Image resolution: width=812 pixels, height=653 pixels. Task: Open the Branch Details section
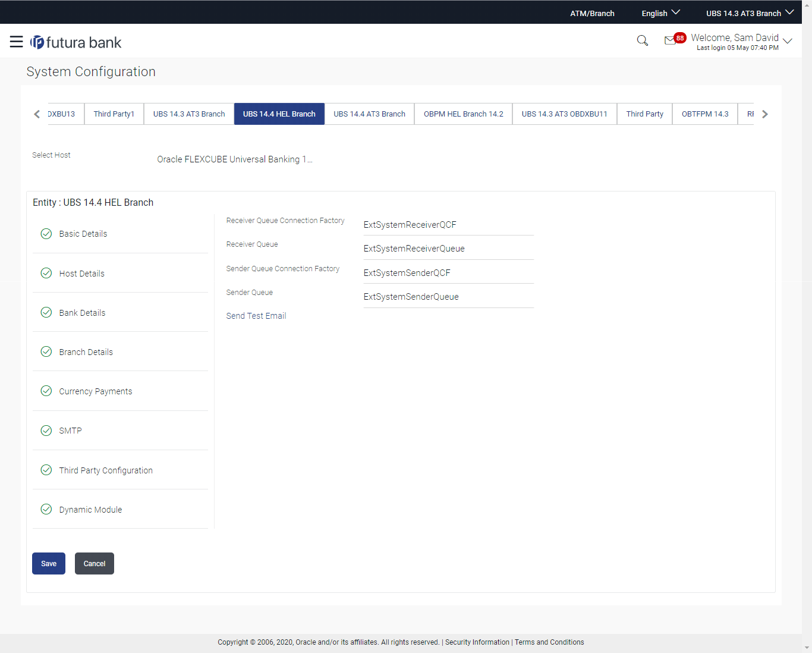coord(120,351)
